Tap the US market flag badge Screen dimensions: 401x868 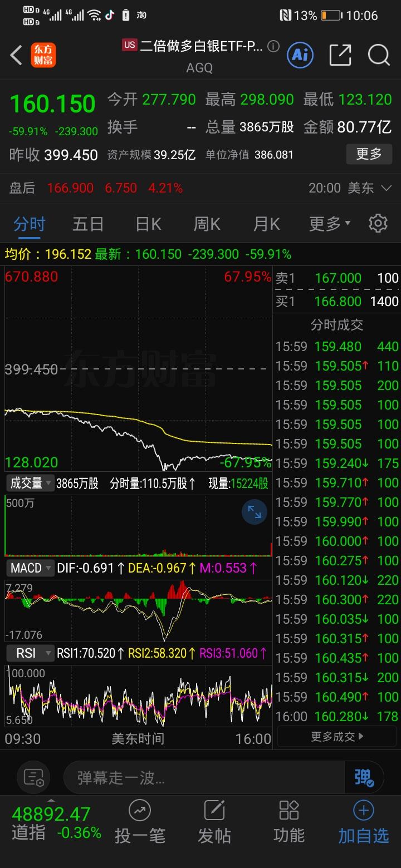click(x=130, y=45)
